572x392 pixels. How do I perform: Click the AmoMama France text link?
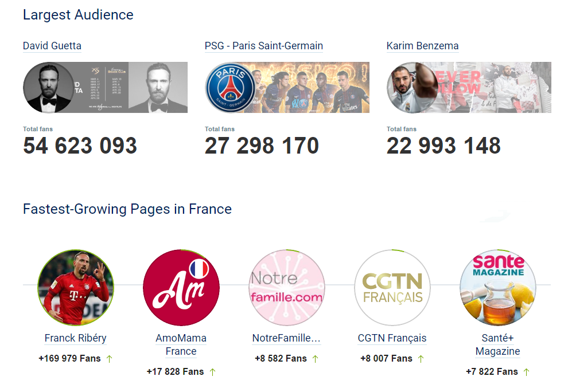[181, 343]
